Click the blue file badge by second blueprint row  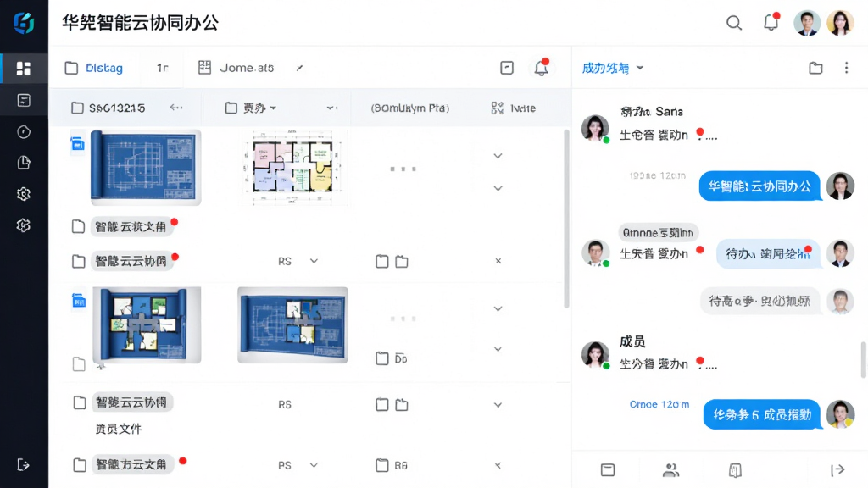click(79, 301)
